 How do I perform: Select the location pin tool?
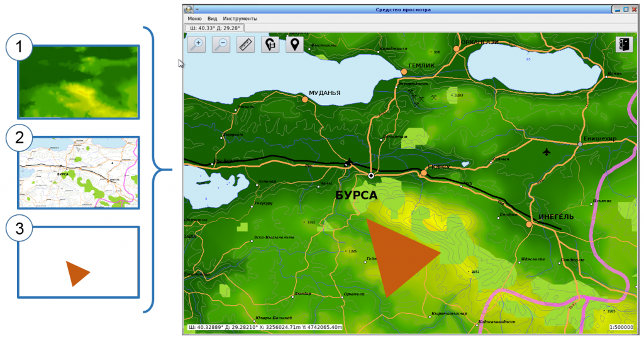(294, 44)
